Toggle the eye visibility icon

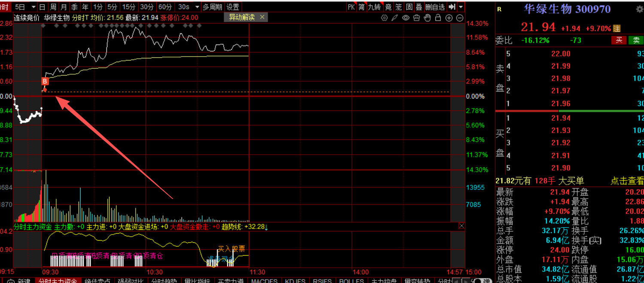click(406, 18)
